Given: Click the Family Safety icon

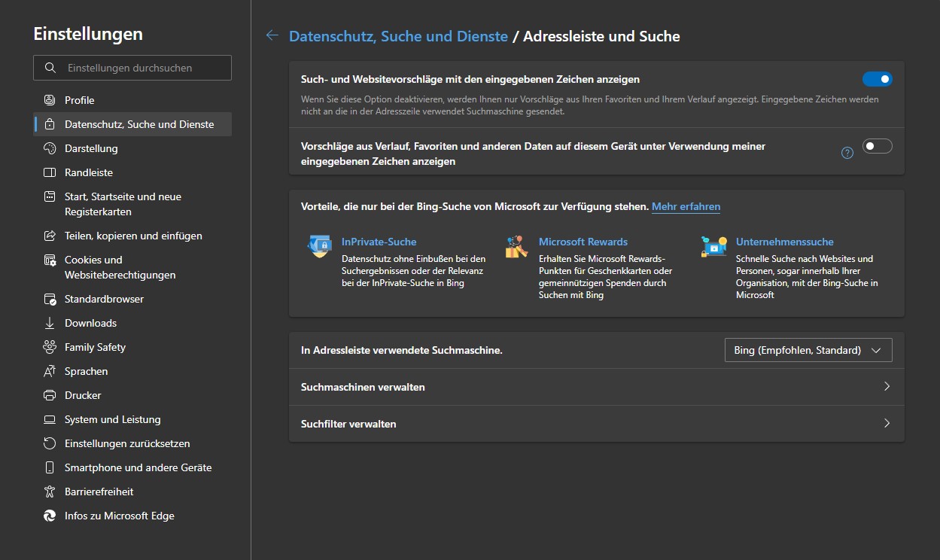Looking at the screenshot, I should (x=51, y=346).
